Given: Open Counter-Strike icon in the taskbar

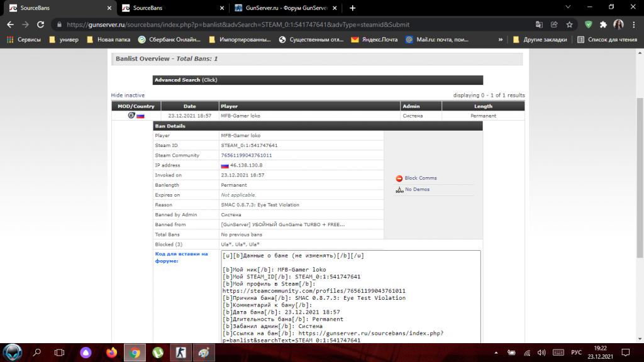Looking at the screenshot, I should 181,353.
